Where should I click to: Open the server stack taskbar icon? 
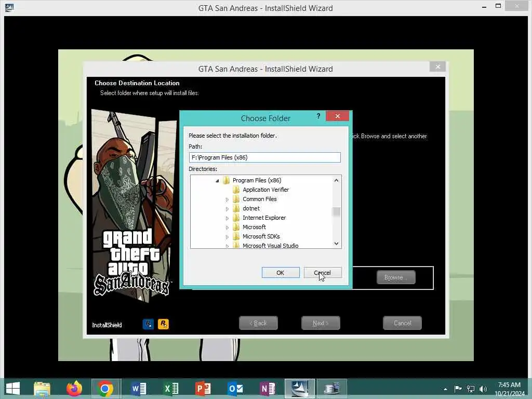coord(332,389)
